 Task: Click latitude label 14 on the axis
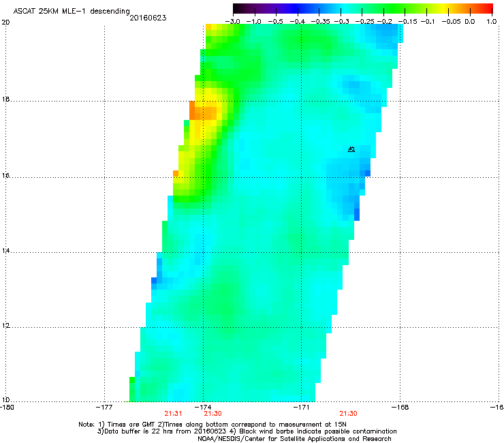(5, 251)
